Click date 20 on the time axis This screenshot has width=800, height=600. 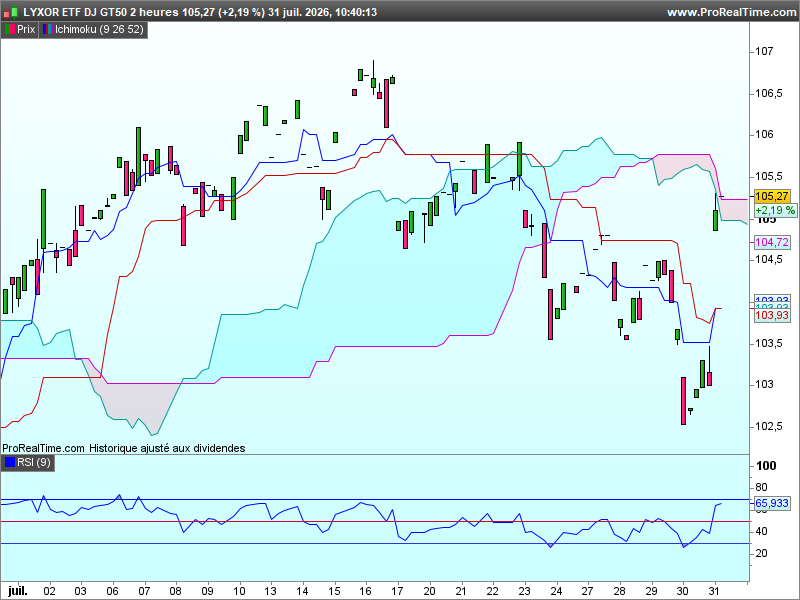[429, 591]
